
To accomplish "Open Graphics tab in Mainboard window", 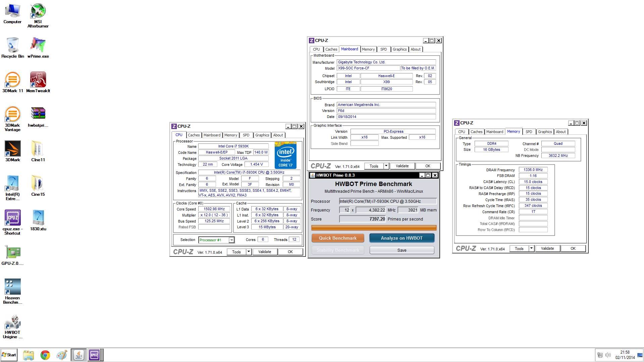I will pyautogui.click(x=399, y=49).
